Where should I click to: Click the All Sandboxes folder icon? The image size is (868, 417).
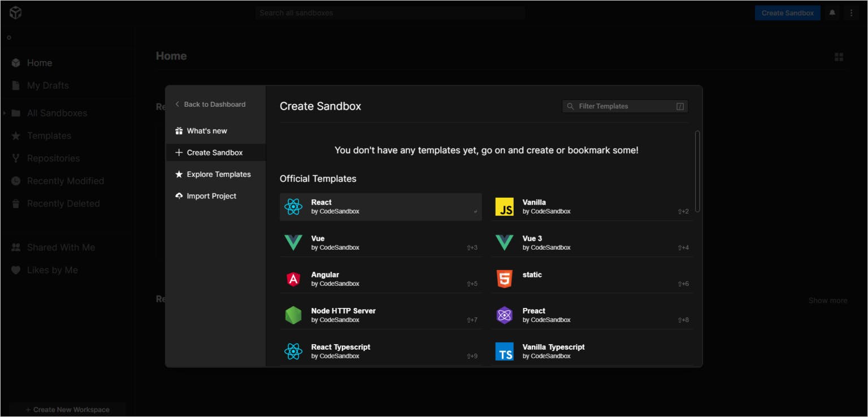click(x=16, y=113)
